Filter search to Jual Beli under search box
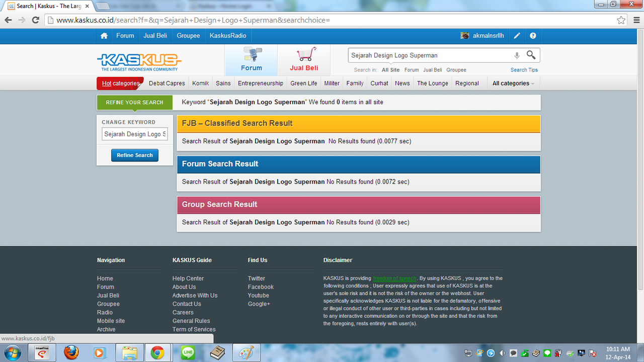 (x=433, y=70)
